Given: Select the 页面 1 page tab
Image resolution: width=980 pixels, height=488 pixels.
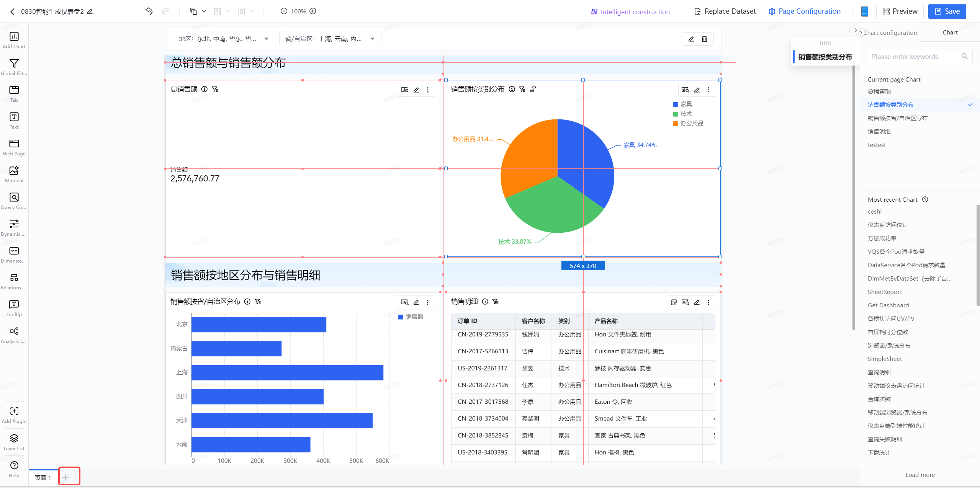Looking at the screenshot, I should tap(43, 478).
